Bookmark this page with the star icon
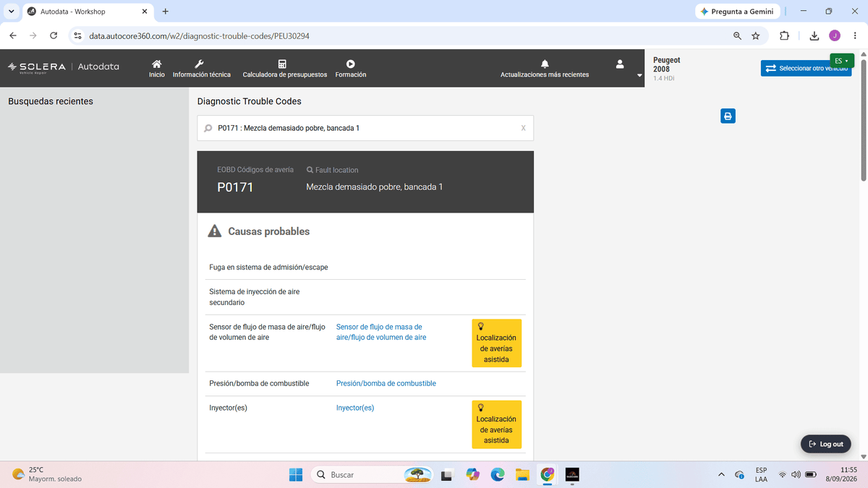868x488 pixels. [x=756, y=35]
